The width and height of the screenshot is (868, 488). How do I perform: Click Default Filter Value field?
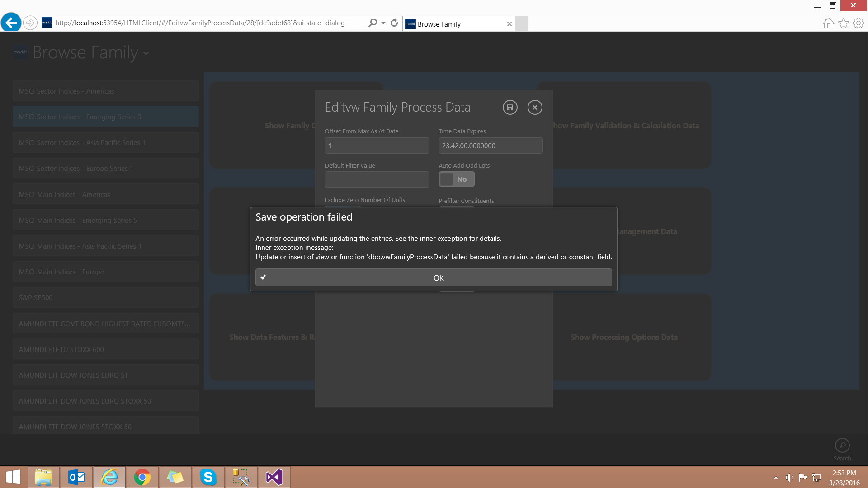[x=377, y=179]
